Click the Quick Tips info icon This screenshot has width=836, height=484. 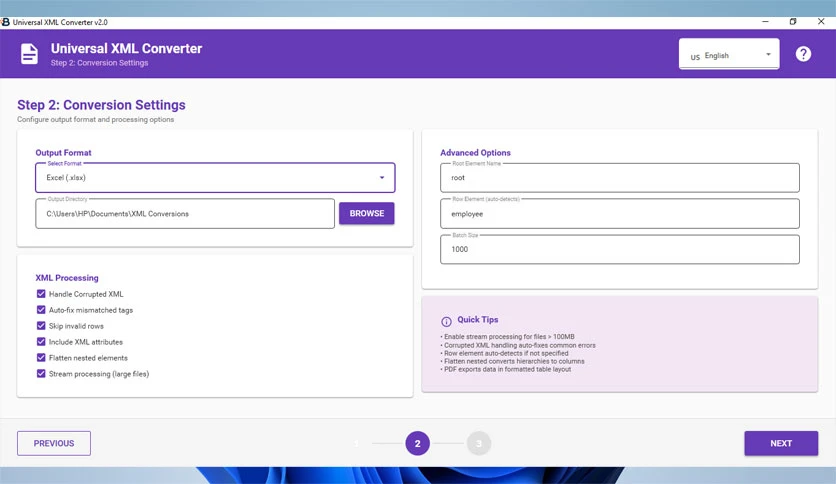[x=446, y=321]
